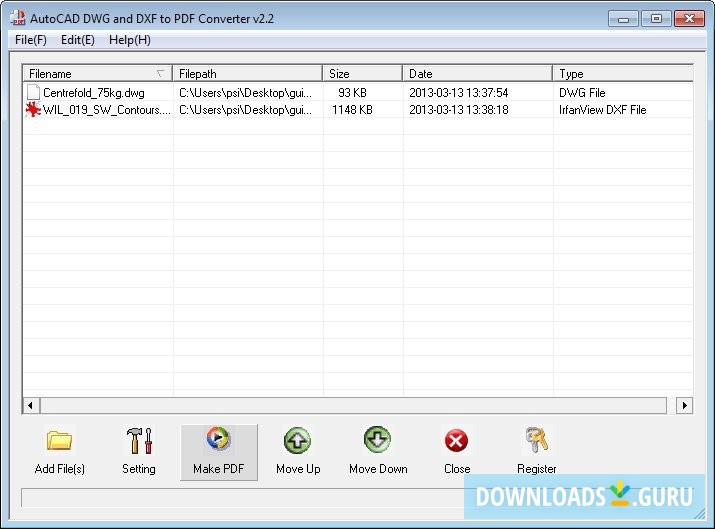This screenshot has height=529, width=715.
Task: Click the Type column header
Action: (x=623, y=73)
